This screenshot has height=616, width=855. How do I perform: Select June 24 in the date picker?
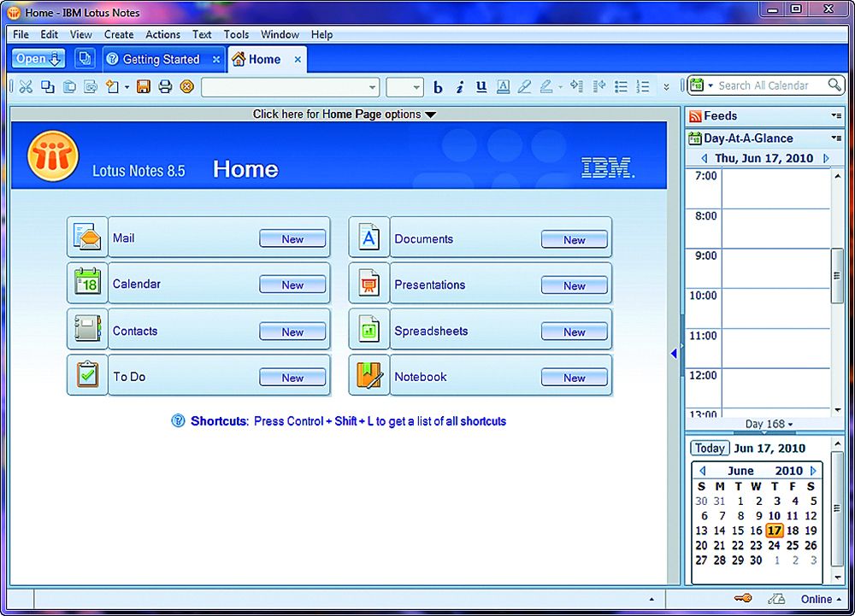pos(775,545)
